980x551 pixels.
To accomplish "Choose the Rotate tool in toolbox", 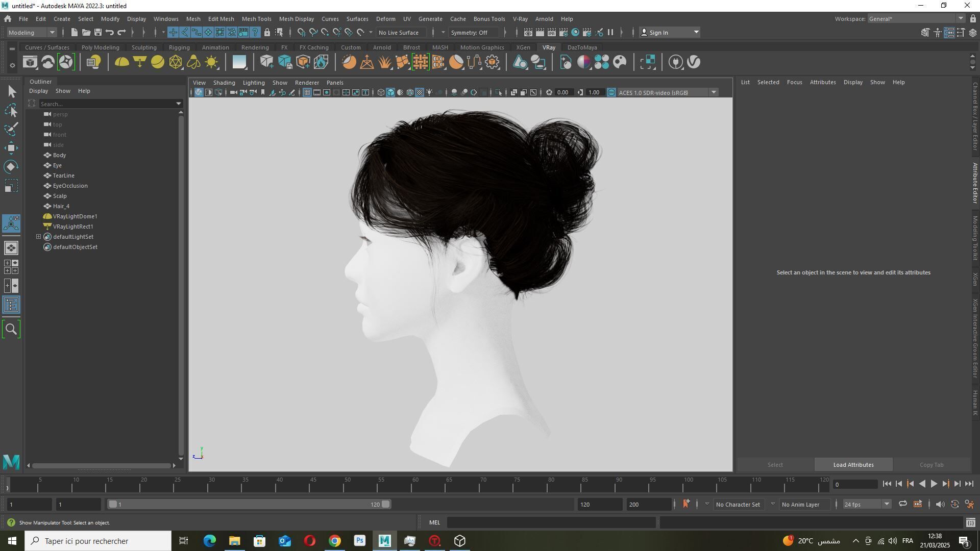I will pyautogui.click(x=11, y=167).
